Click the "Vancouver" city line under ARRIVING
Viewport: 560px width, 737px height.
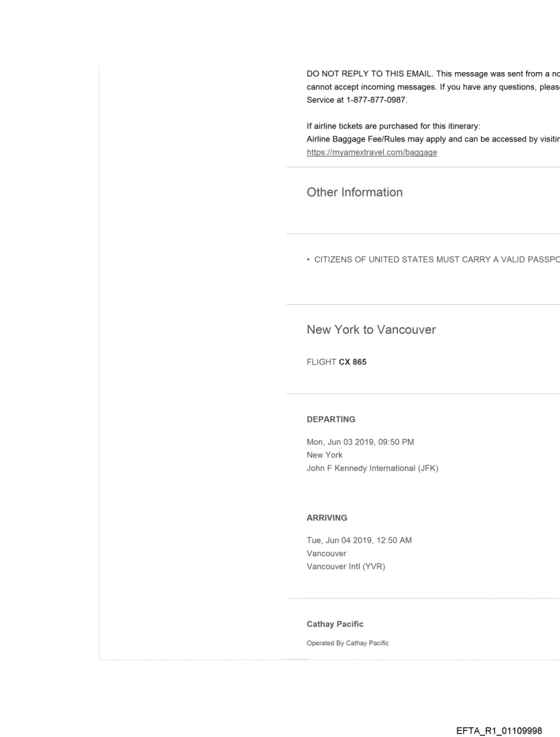(x=327, y=553)
